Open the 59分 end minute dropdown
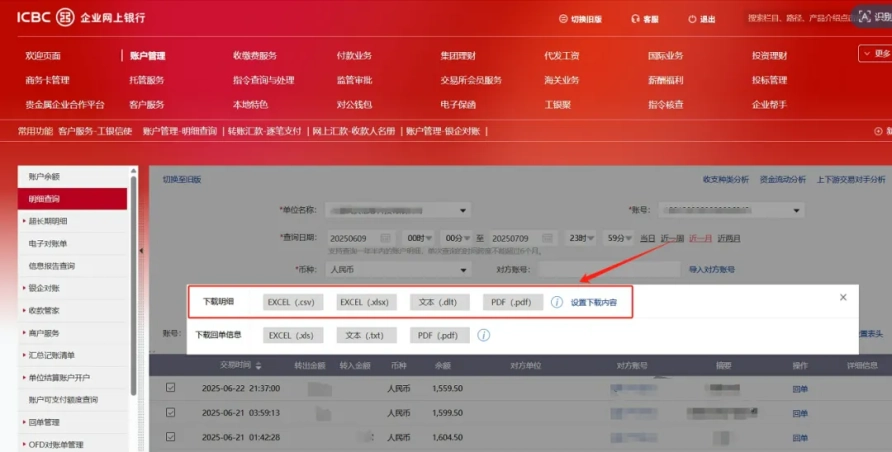 [619, 238]
